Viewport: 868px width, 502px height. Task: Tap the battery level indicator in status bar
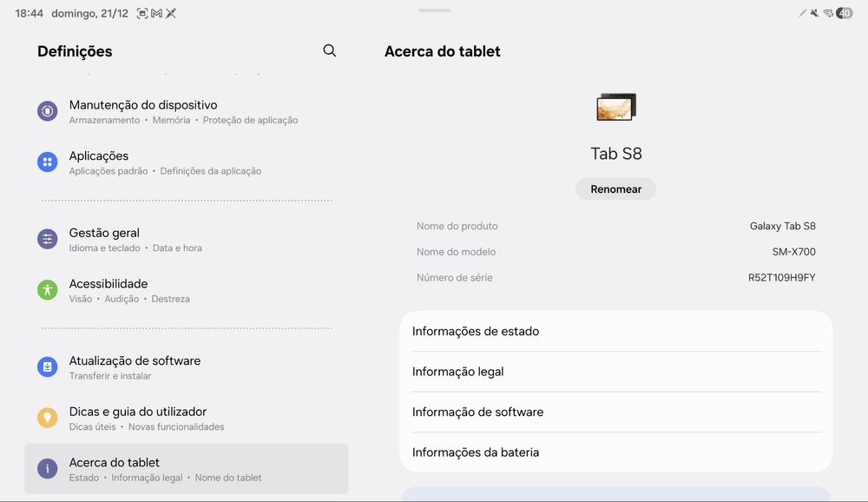coord(845,13)
